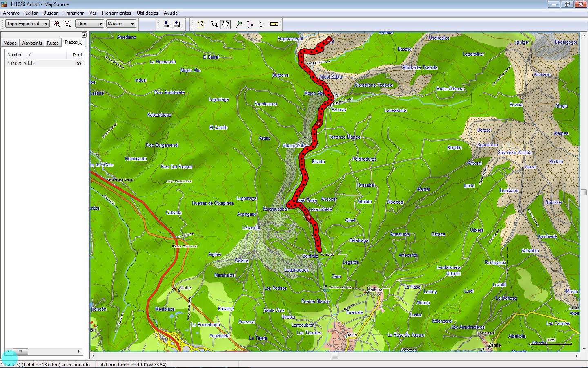The image size is (588, 368).
Task: Open the 1 km scale dropdown
Action: coord(89,24)
